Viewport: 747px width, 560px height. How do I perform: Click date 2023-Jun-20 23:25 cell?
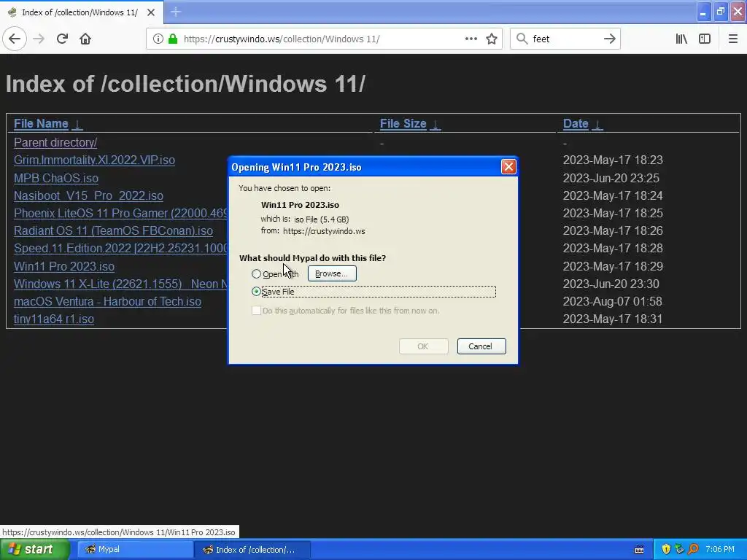tap(611, 178)
